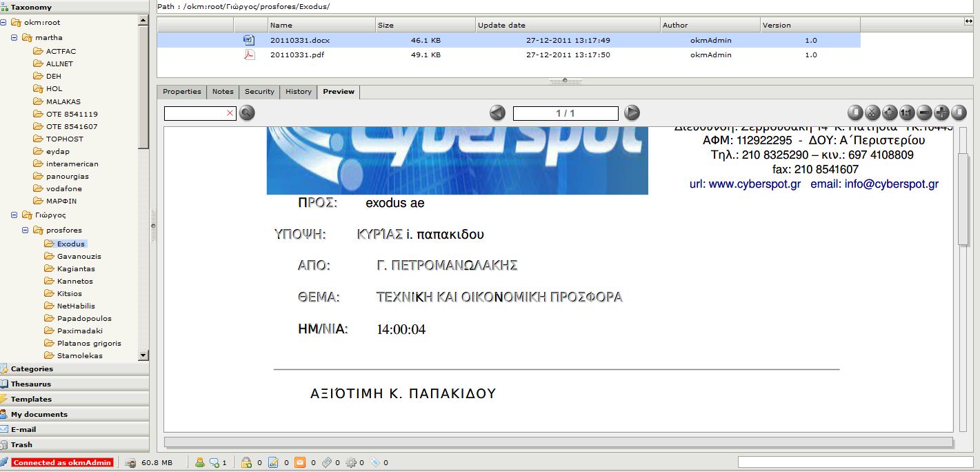Screen dimensions: 980x472
Task: Click the chat message icon in the status bar
Action: [214, 462]
